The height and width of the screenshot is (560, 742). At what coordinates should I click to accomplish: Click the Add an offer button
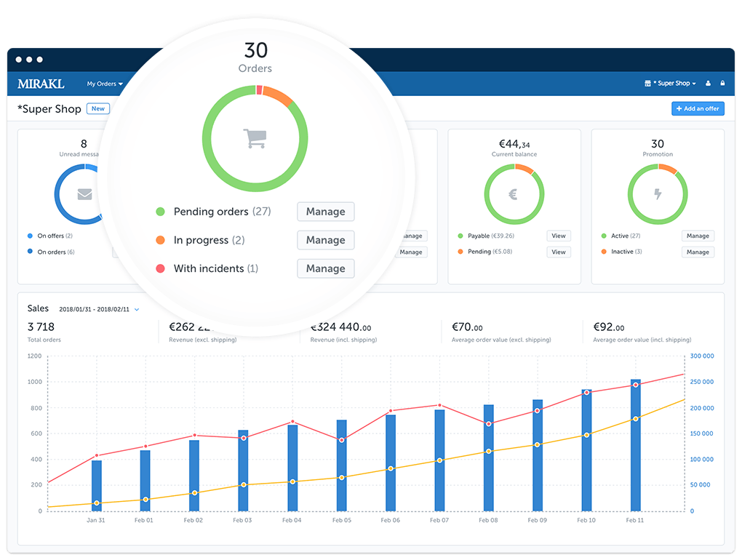click(x=697, y=108)
